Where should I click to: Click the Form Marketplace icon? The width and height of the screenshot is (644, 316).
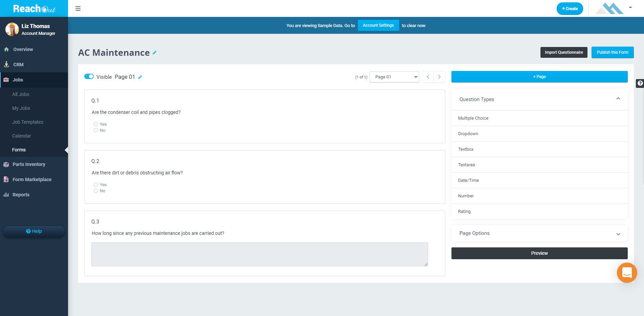tap(6, 179)
